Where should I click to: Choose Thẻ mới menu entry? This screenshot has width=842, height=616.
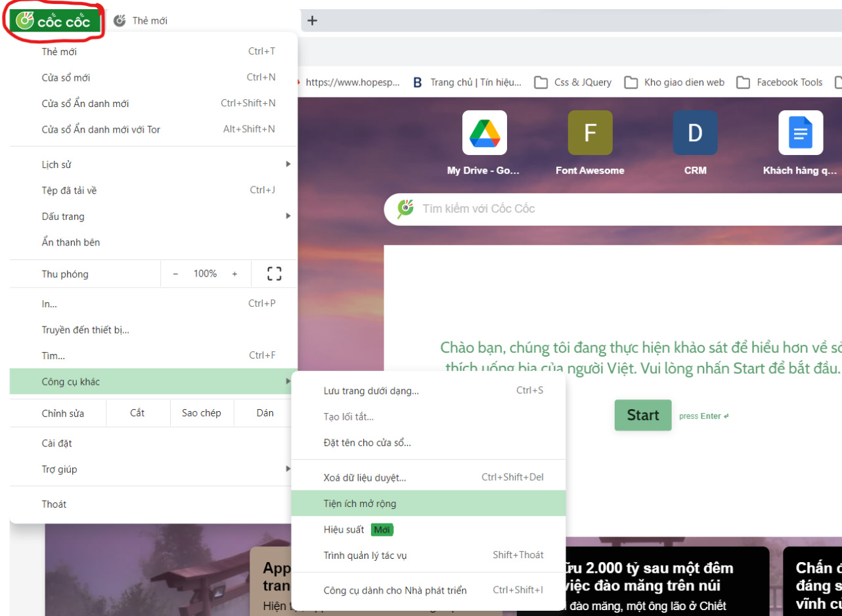coord(154,51)
